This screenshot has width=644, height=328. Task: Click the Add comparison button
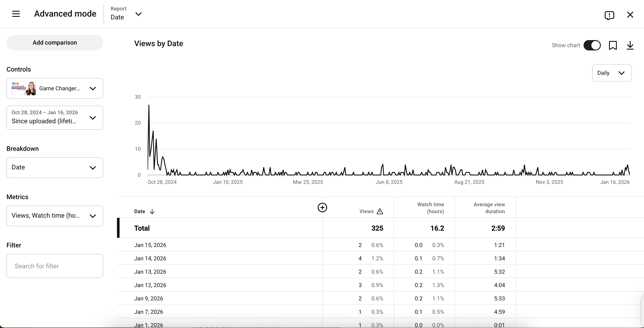(x=55, y=42)
